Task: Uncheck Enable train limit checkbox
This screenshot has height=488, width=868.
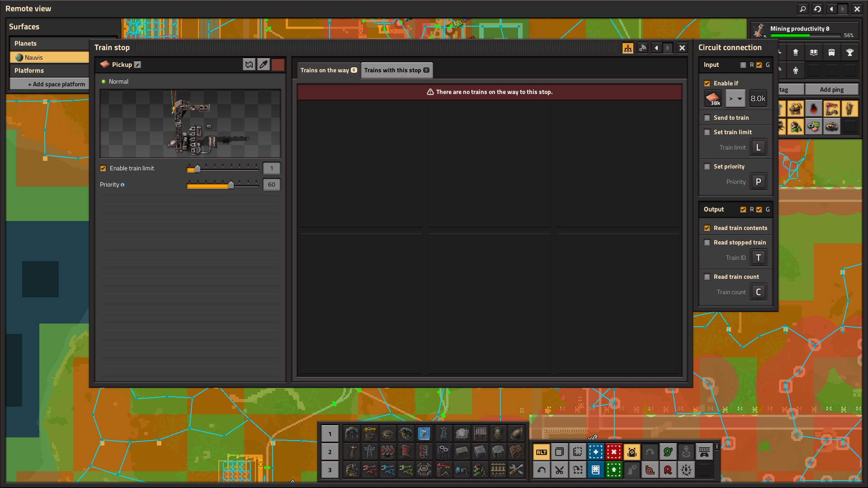Action: point(103,169)
